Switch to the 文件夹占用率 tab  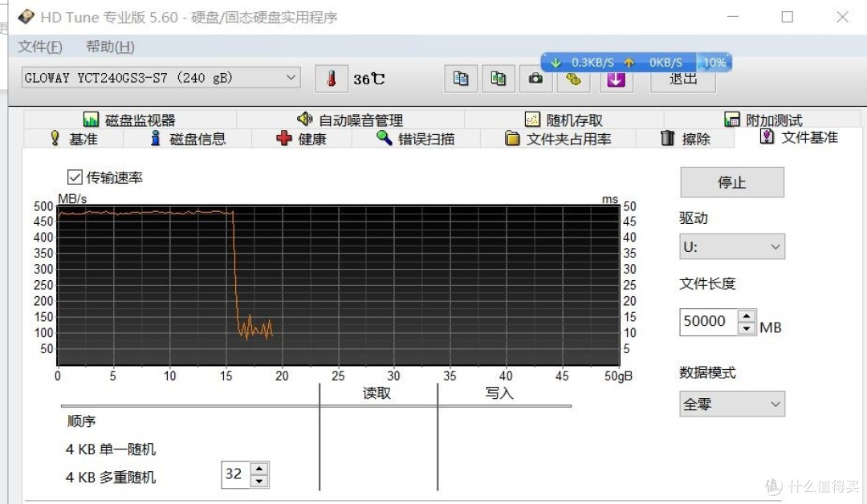558,138
